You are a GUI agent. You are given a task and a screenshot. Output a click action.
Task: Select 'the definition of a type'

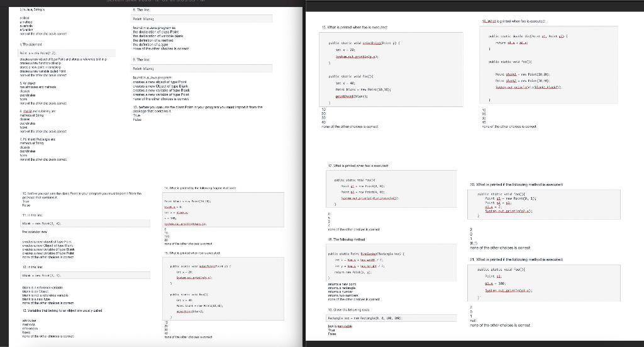pos(150,45)
